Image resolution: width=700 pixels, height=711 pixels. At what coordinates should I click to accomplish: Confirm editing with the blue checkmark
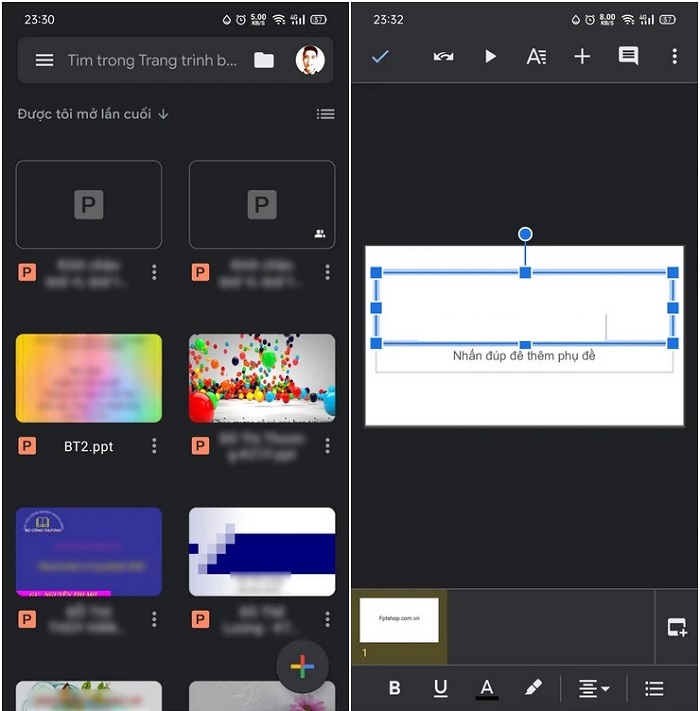[380, 57]
